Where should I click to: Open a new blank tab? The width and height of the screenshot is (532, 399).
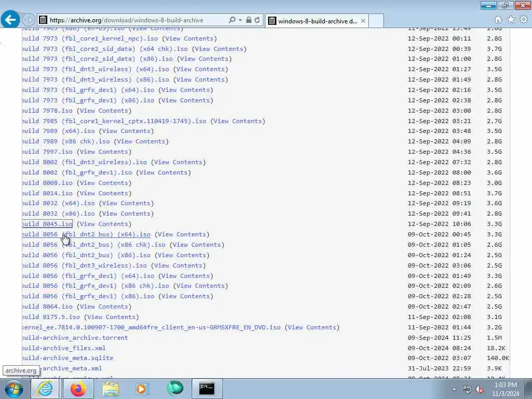376,21
